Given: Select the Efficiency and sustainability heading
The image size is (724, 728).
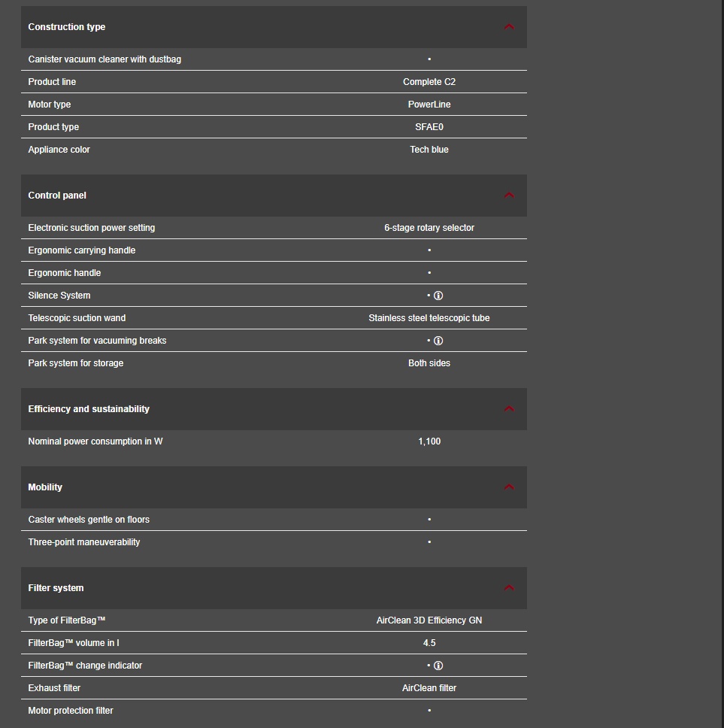Looking at the screenshot, I should click(89, 409).
